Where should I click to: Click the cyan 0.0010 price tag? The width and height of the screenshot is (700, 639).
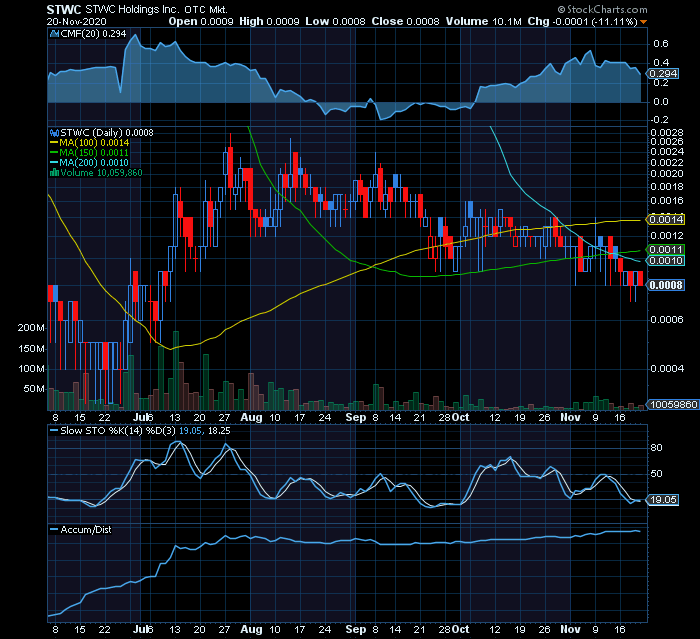coord(666,261)
